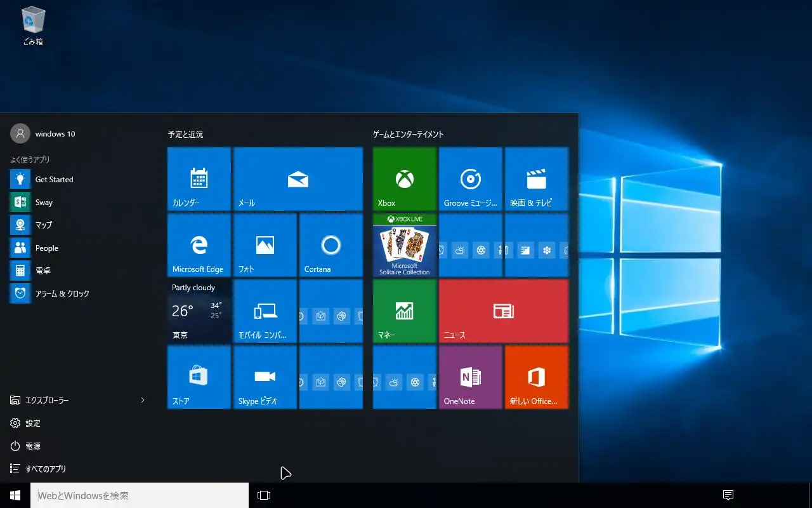Open the 映画 & テレビ tile

click(x=537, y=179)
